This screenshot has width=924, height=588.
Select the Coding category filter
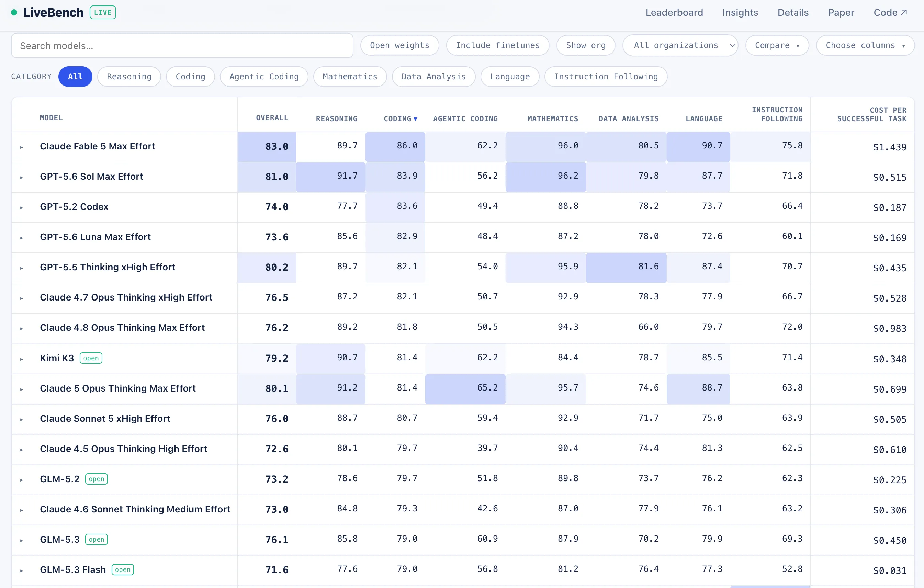190,76
